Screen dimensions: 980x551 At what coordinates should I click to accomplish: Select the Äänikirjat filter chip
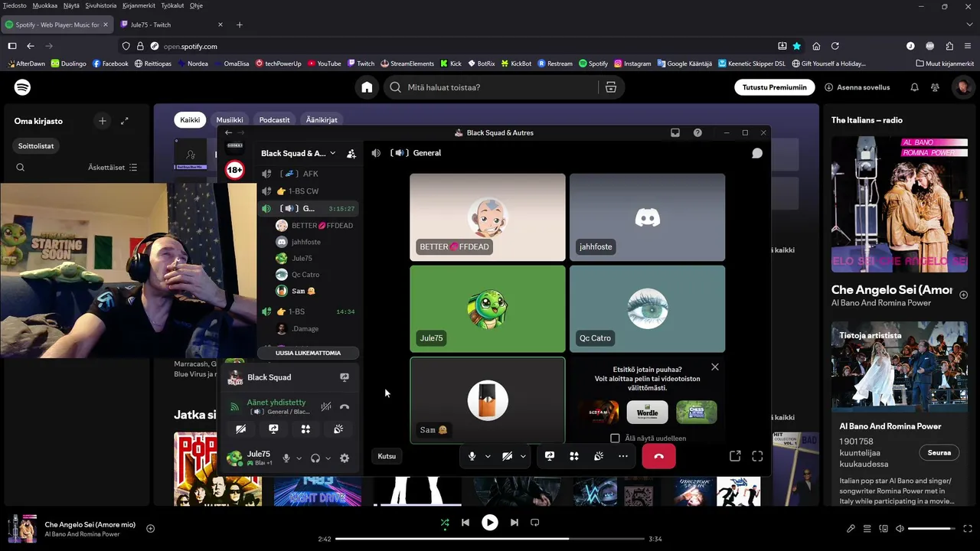pyautogui.click(x=322, y=120)
